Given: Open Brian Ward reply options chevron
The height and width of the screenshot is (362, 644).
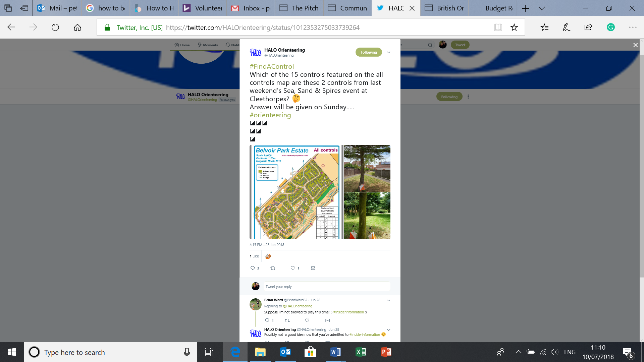Looking at the screenshot, I should [388, 300].
